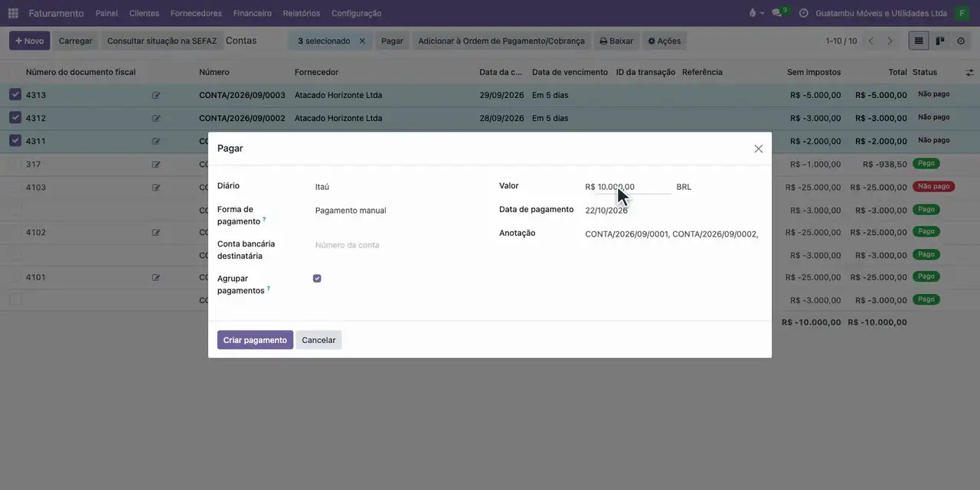Open the Clientes menu
Image resolution: width=980 pixels, height=490 pixels.
(x=144, y=13)
